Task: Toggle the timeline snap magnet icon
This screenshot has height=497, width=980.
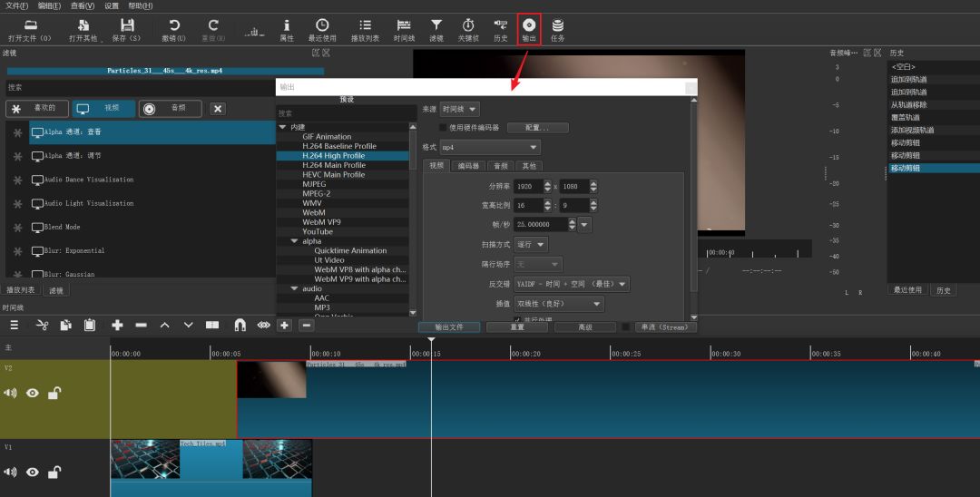Action: coord(240,325)
